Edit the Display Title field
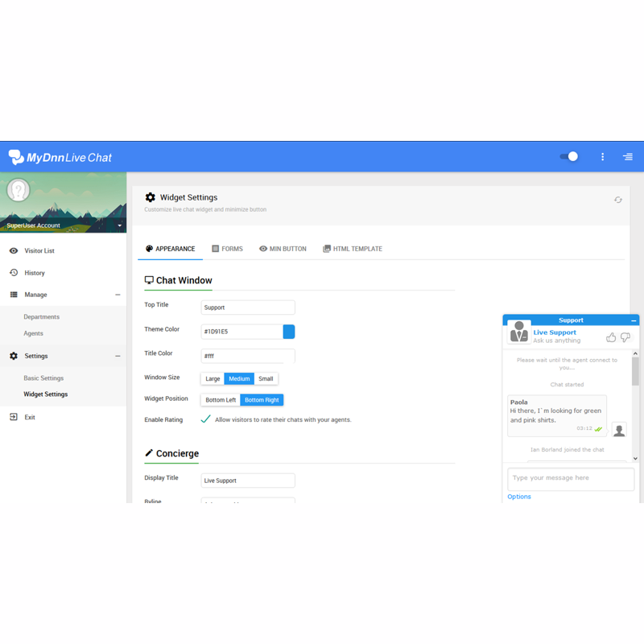 coord(248,481)
